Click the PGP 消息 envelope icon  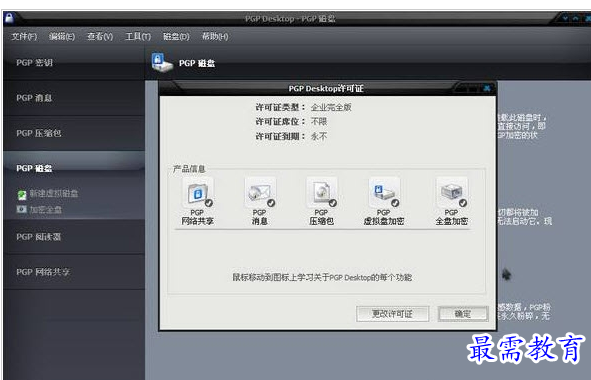[260, 193]
